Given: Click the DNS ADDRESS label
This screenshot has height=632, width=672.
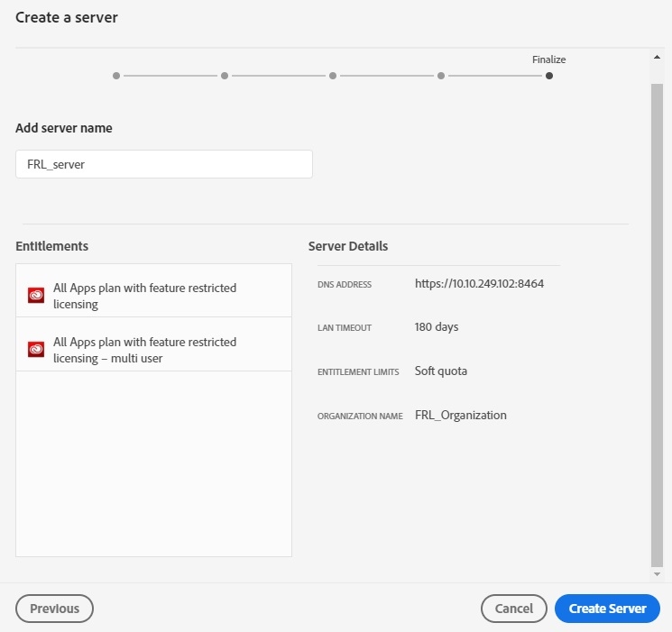Looking at the screenshot, I should (345, 285).
